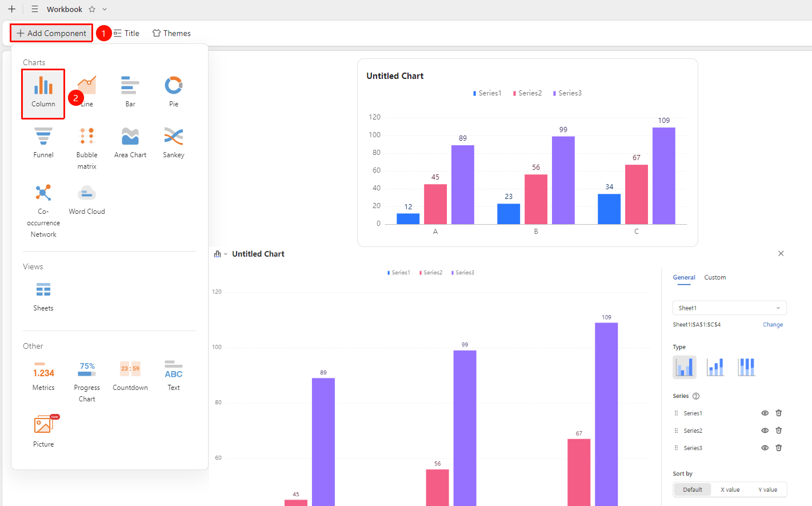Delete Series1 with the trash icon
Viewport: 812px width, 506px height.
pyautogui.click(x=778, y=413)
